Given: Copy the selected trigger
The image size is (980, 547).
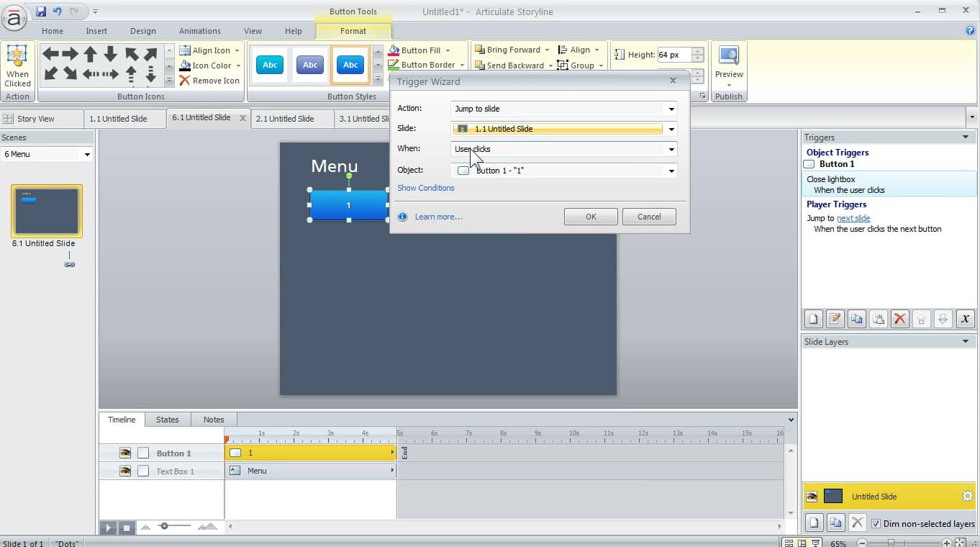Looking at the screenshot, I should pos(856,319).
